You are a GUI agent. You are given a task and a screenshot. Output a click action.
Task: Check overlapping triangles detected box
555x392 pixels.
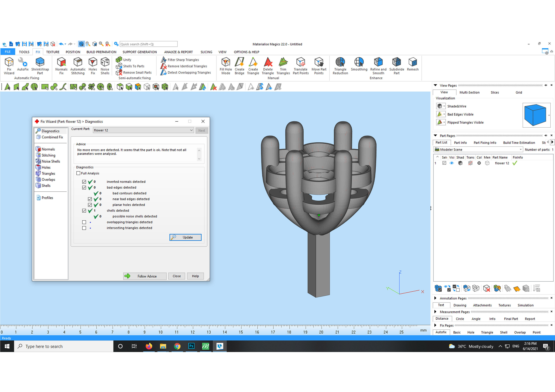(84, 222)
